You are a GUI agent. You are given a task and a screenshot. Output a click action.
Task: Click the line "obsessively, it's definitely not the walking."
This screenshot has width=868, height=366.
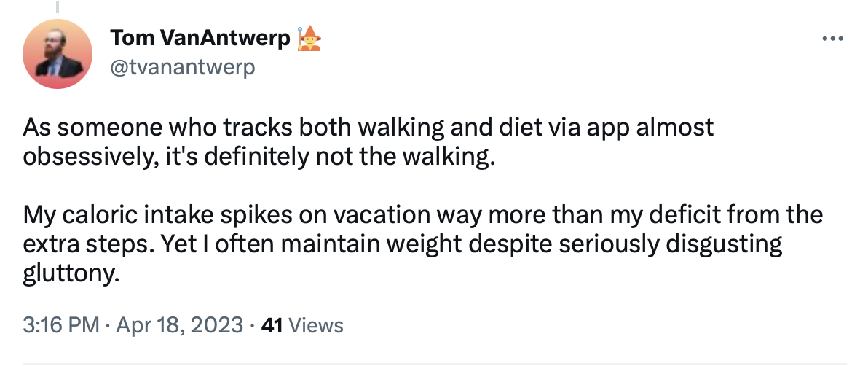(x=259, y=156)
